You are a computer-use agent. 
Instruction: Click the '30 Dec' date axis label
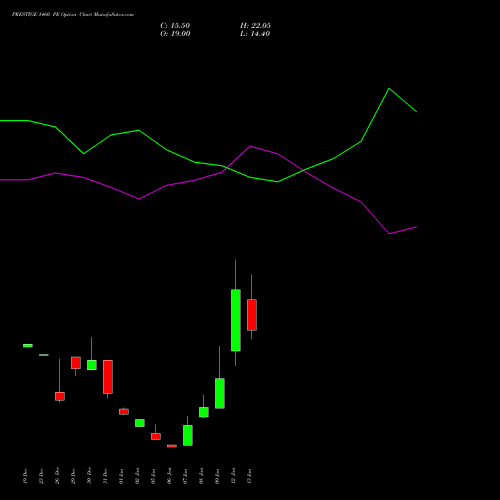pyautogui.click(x=89, y=476)
